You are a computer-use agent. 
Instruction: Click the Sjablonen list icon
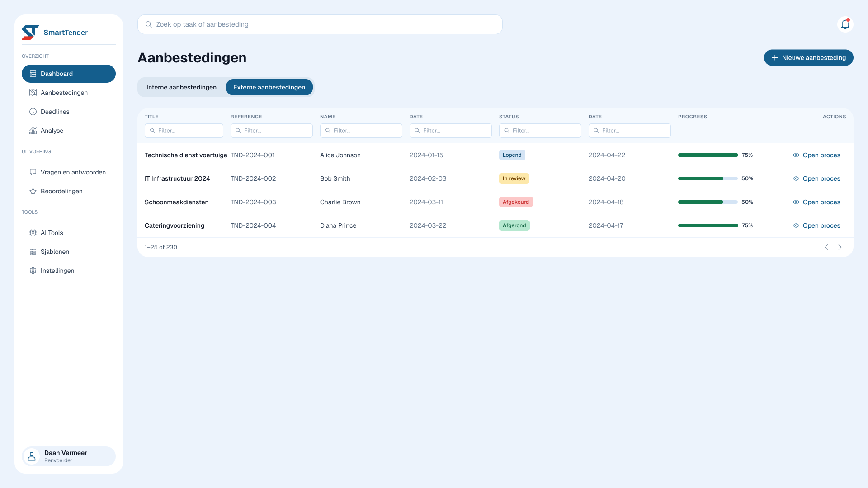[x=33, y=252]
